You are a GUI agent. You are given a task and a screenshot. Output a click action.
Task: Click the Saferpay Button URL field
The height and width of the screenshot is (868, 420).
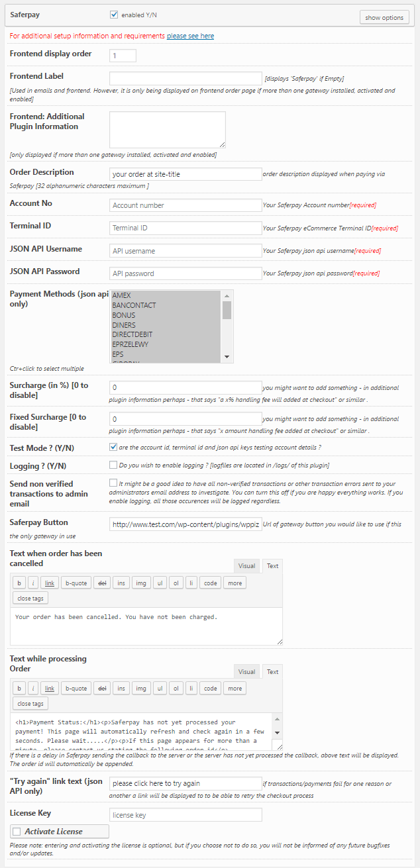[x=185, y=524]
